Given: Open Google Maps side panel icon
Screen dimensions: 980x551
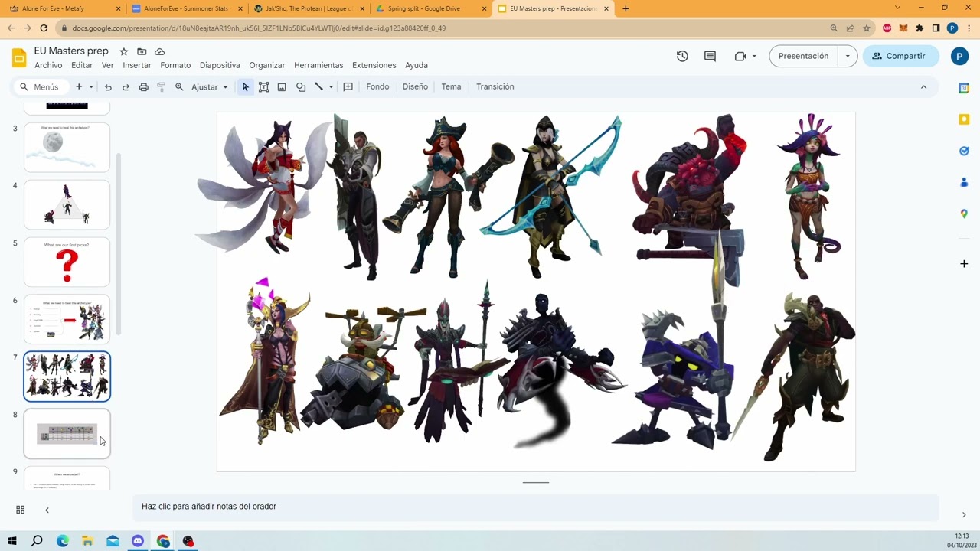Looking at the screenshot, I should (964, 214).
